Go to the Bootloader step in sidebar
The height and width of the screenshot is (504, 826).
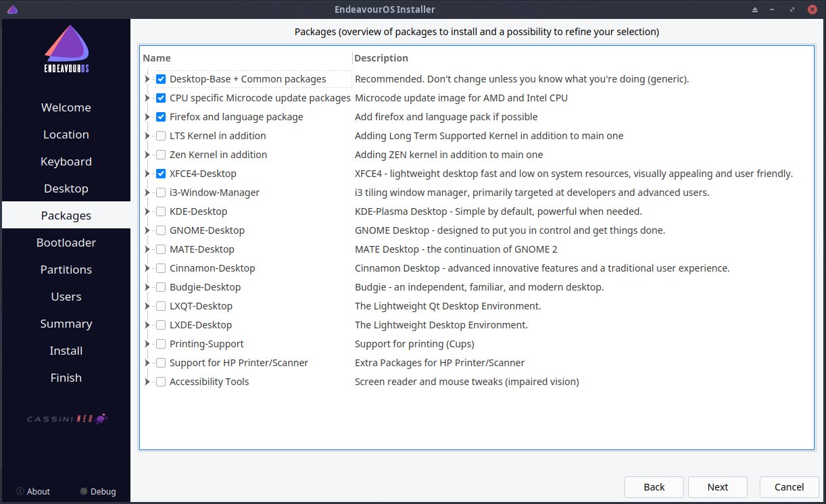pyautogui.click(x=66, y=243)
